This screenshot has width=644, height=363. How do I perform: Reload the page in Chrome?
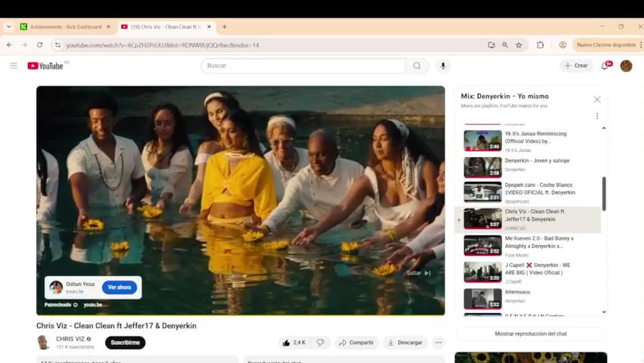(x=40, y=45)
